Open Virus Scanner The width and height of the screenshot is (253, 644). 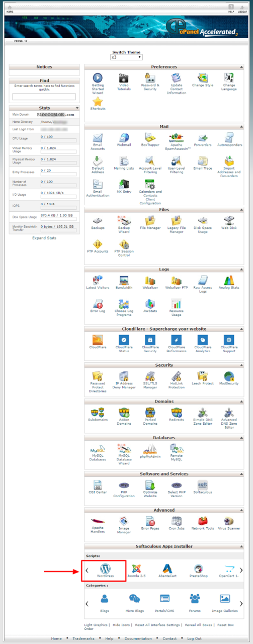229,521
